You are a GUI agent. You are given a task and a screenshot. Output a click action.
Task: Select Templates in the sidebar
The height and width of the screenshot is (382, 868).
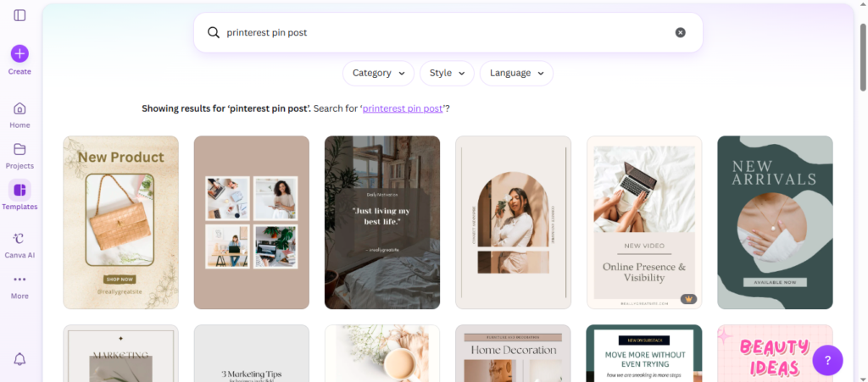coord(19,196)
